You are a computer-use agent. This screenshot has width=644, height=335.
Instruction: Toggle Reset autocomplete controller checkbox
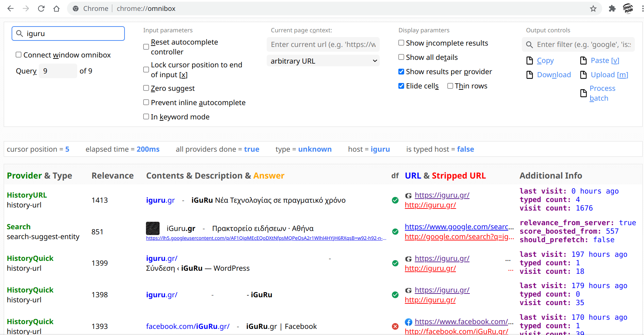[x=146, y=47]
